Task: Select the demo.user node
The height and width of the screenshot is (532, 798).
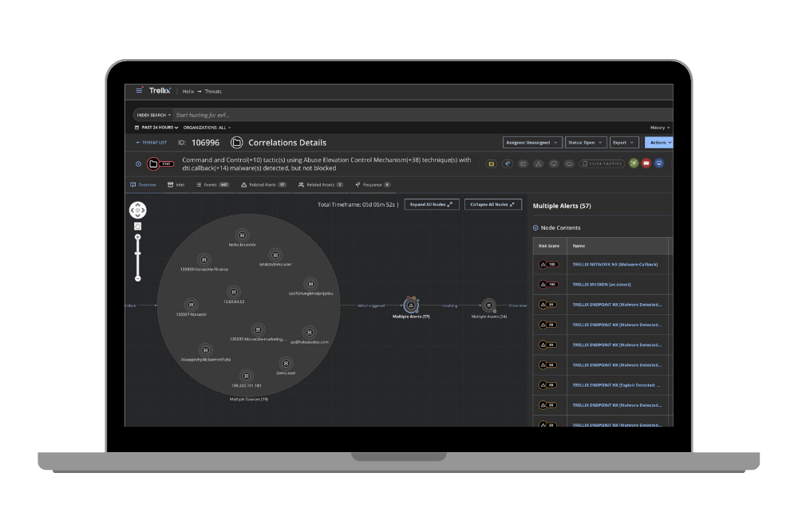Action: point(286,363)
